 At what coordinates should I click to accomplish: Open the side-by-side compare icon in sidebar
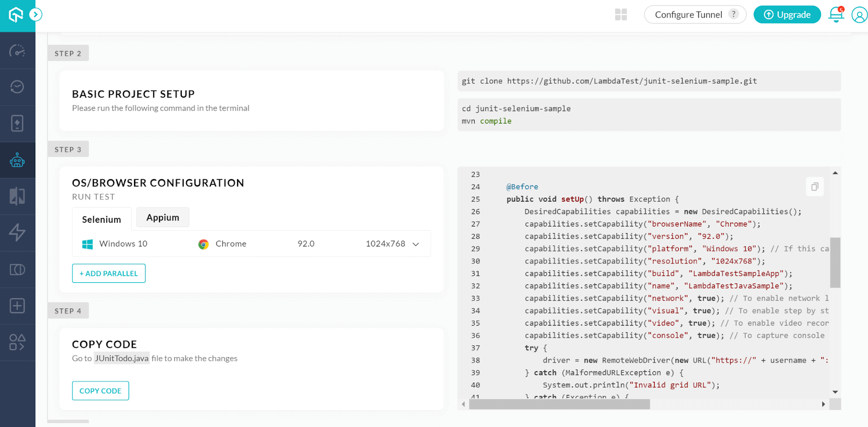click(x=17, y=196)
